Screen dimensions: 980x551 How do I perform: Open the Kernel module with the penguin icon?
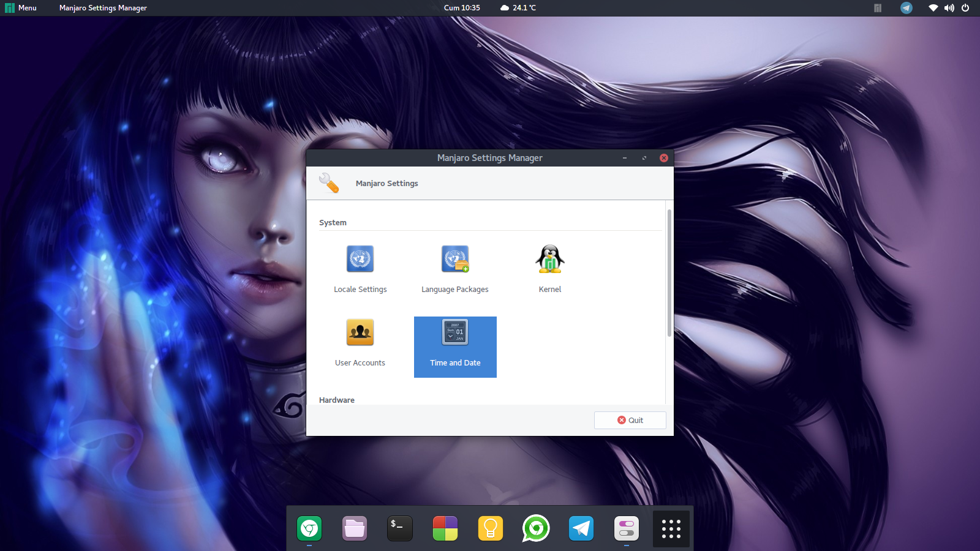550,268
